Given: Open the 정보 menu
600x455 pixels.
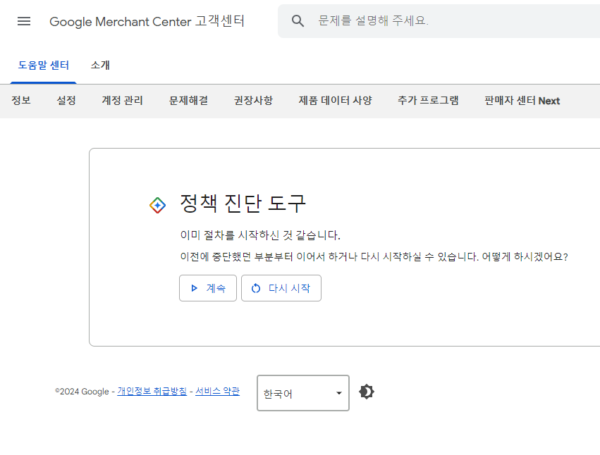Looking at the screenshot, I should coord(21,101).
